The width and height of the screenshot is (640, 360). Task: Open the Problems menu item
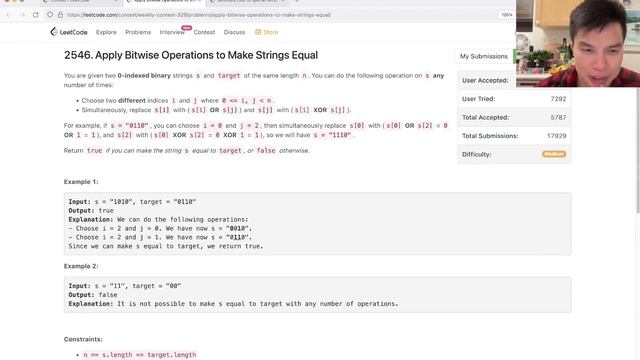click(x=138, y=32)
